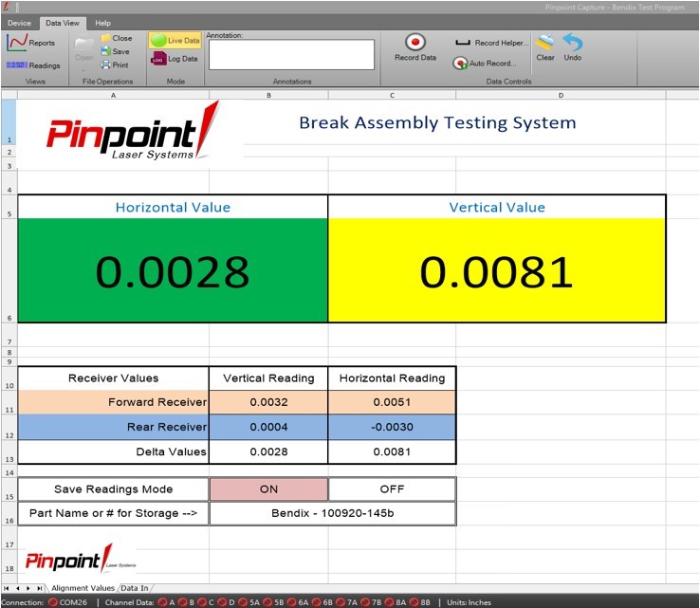Switch to the Alignment Values sheet tab

pos(83,588)
